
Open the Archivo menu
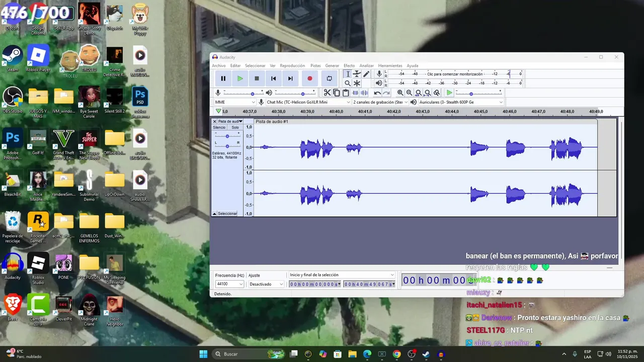tap(219, 66)
